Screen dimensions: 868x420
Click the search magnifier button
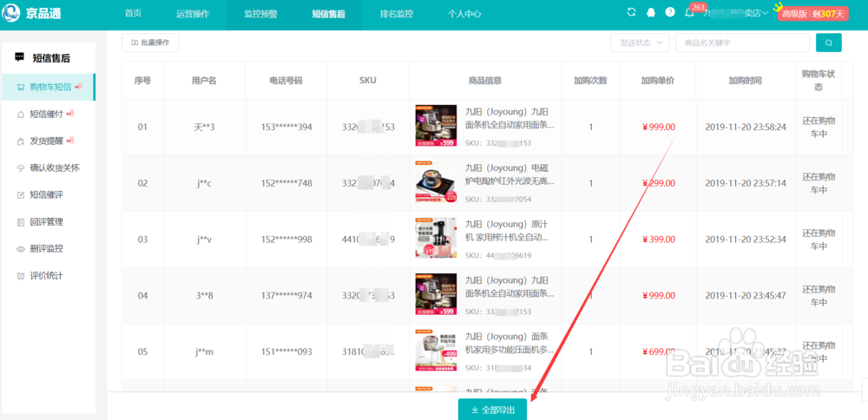coord(829,43)
